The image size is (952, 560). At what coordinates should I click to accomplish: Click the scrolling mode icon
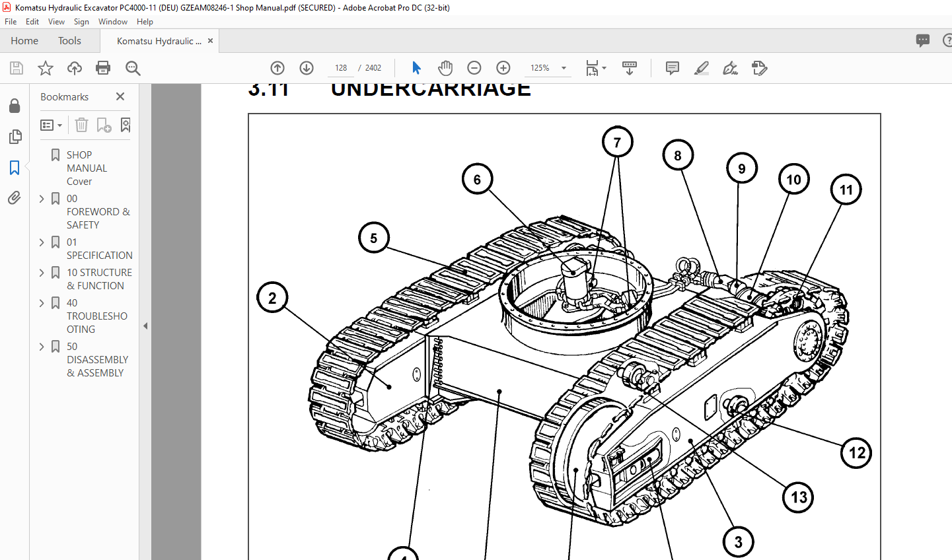[630, 68]
